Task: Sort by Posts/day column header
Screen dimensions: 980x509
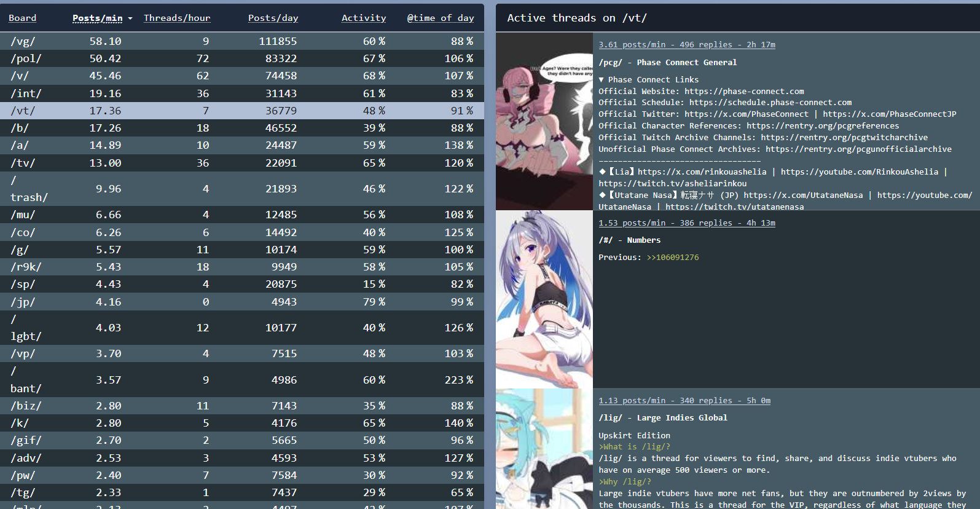Action: (x=273, y=18)
